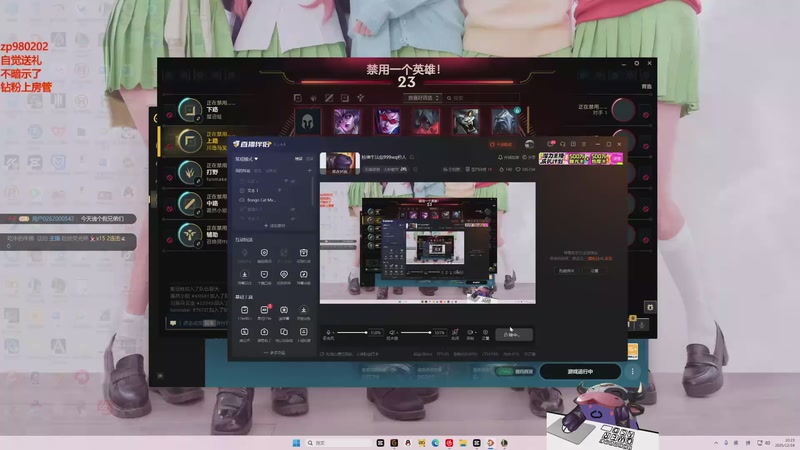Filter champions by top lane role icon
This screenshot has height=450, width=800.
pyautogui.click(x=298, y=97)
